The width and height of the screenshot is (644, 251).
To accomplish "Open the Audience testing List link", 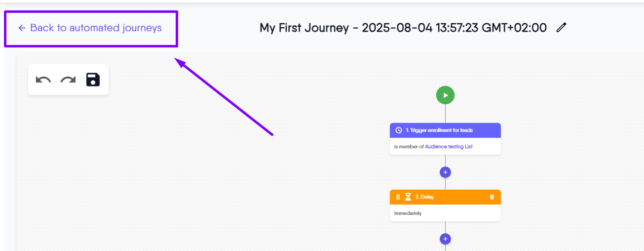I will (x=449, y=147).
